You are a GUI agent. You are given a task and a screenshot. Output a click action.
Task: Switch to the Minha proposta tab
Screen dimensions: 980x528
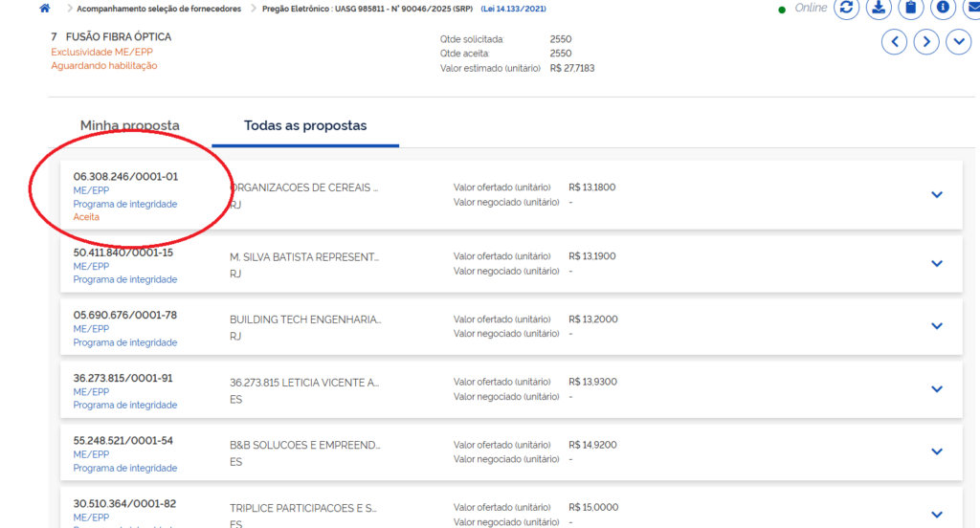(x=129, y=125)
